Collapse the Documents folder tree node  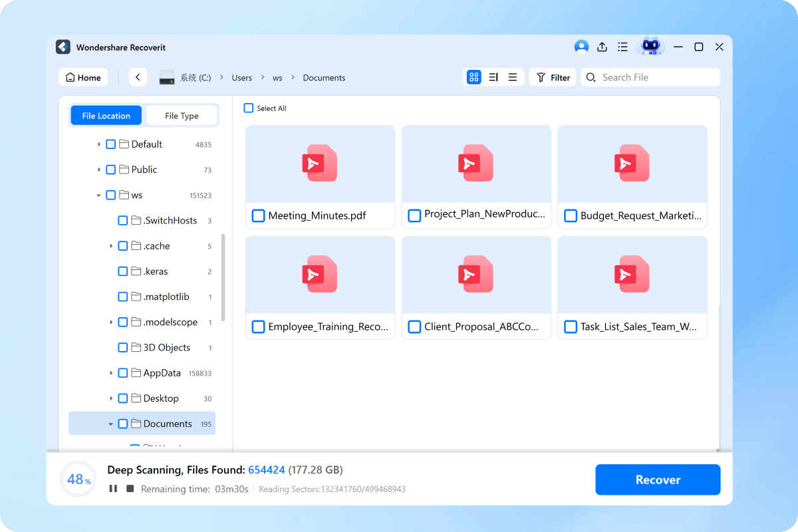point(111,424)
